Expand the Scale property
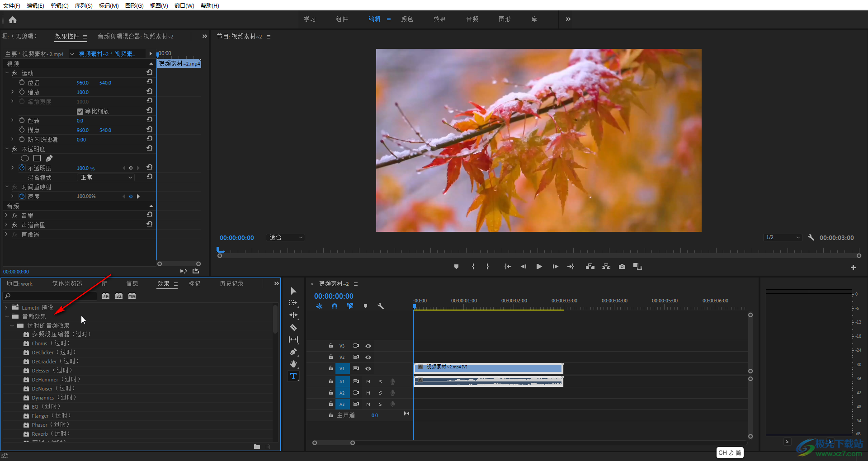The image size is (868, 461). coord(13,92)
